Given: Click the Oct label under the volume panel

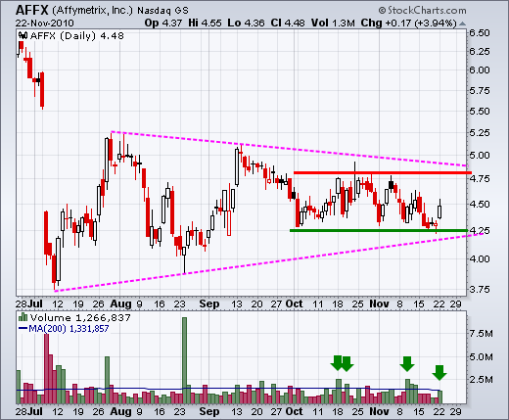Looking at the screenshot, I should [x=294, y=411].
